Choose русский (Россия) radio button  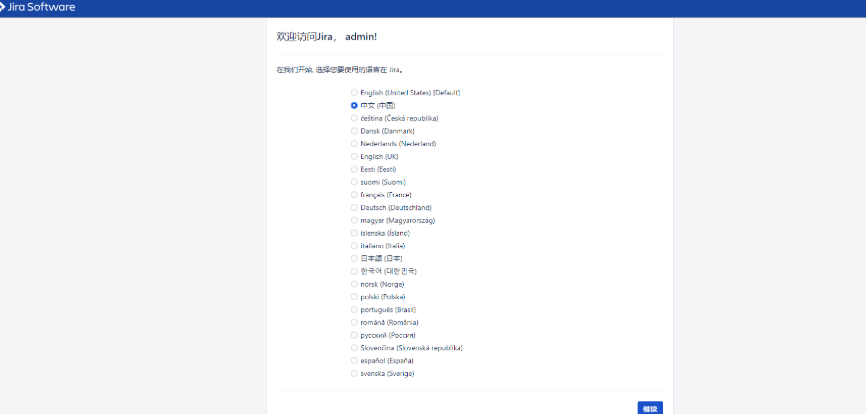[355, 335]
